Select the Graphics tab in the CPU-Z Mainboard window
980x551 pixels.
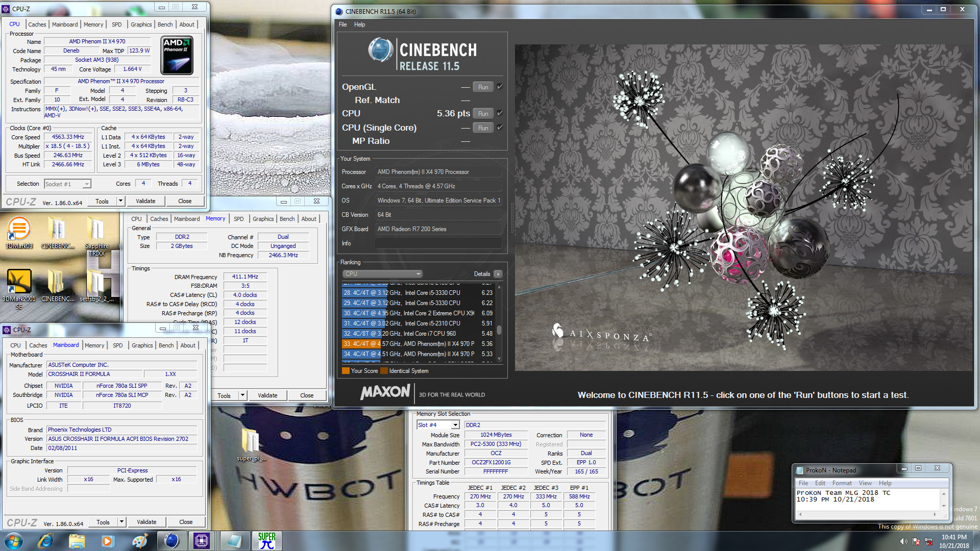click(x=142, y=345)
